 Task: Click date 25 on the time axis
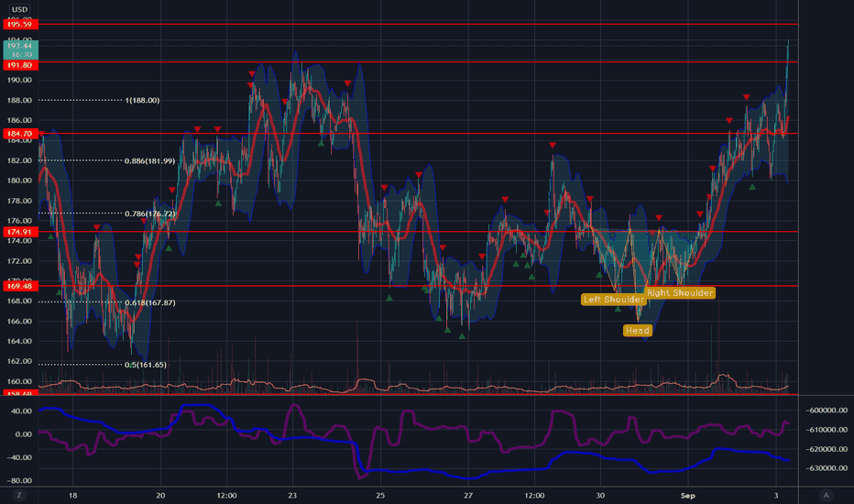[x=380, y=495]
